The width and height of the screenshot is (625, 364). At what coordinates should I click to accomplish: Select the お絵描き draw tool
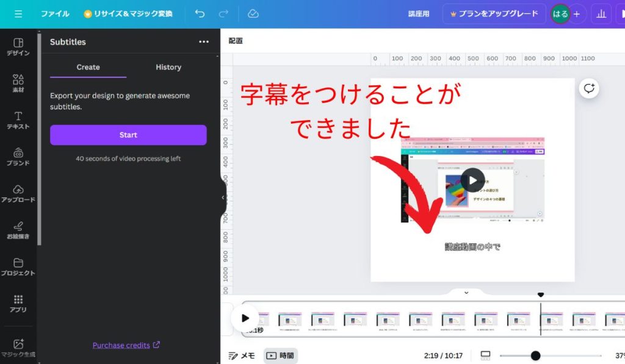(x=18, y=229)
